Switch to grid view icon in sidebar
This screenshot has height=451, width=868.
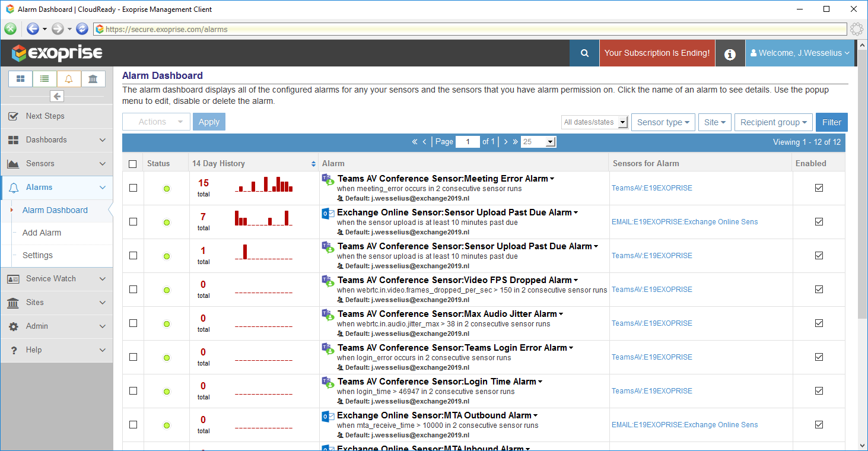21,79
